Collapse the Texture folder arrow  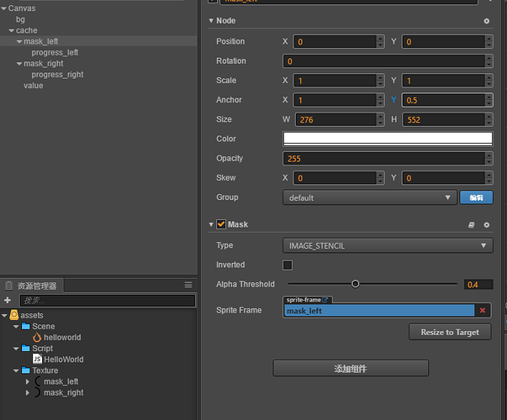click(16, 370)
